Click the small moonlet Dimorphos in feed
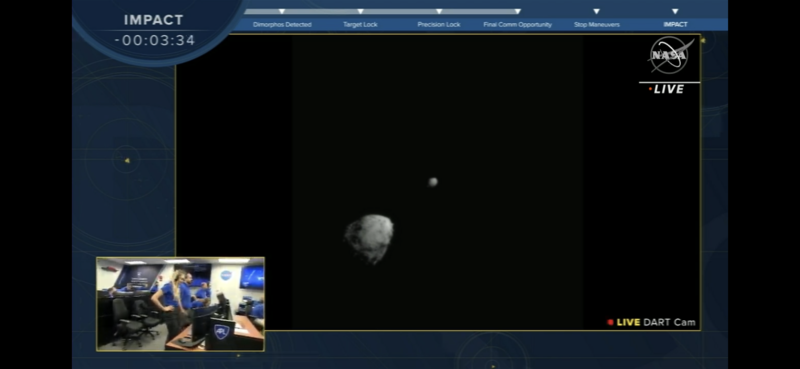 coord(433,182)
